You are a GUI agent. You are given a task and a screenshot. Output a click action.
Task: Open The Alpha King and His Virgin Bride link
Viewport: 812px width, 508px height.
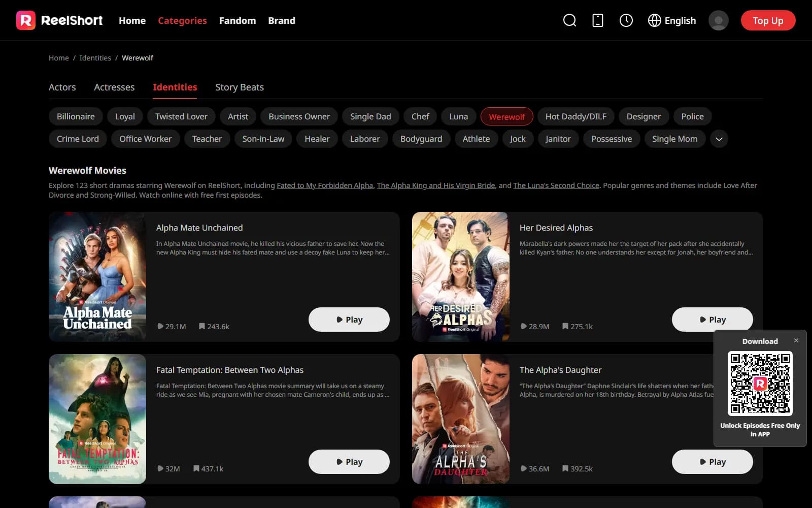436,185
